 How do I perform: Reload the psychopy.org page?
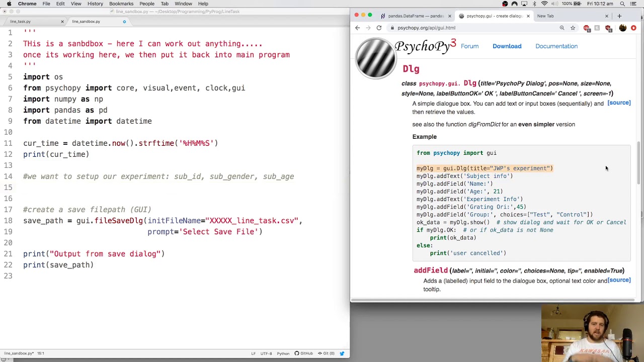(379, 28)
